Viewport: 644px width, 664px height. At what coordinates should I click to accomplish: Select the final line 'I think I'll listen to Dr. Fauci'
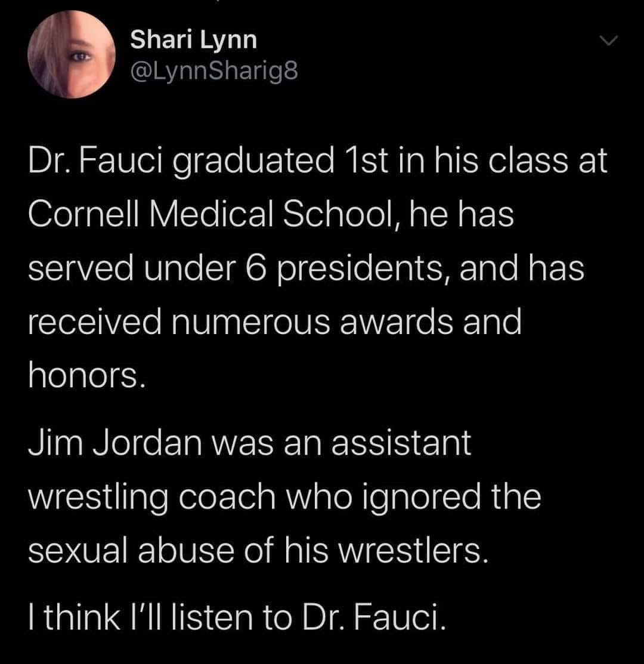tap(237, 617)
